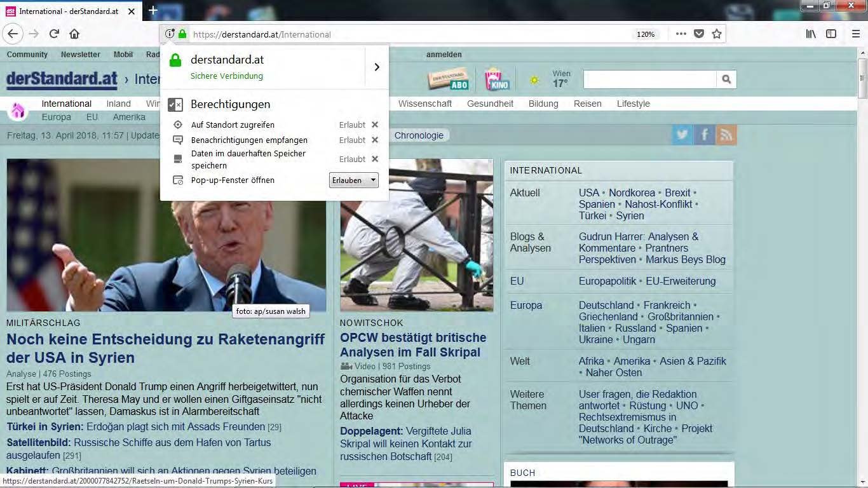
Task: Open the Library bookshelf icon
Action: tap(811, 34)
